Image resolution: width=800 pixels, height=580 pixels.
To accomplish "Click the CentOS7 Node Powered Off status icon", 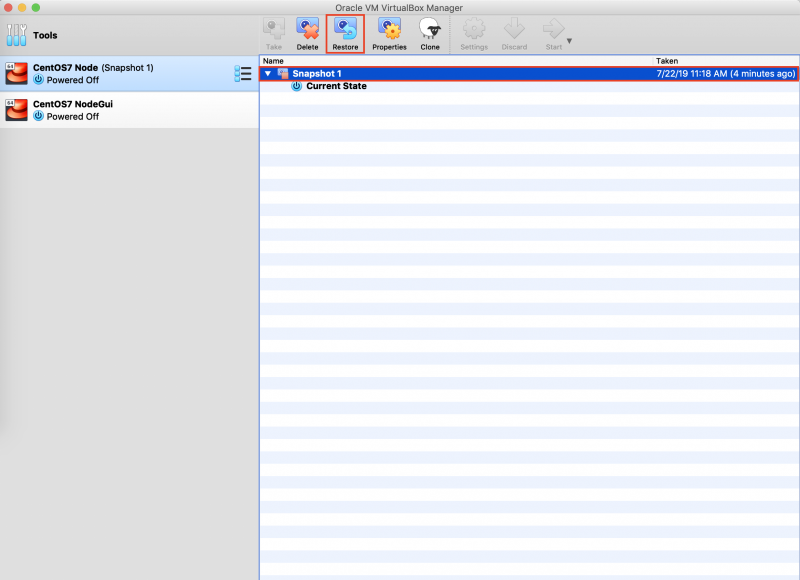I will click(x=38, y=80).
